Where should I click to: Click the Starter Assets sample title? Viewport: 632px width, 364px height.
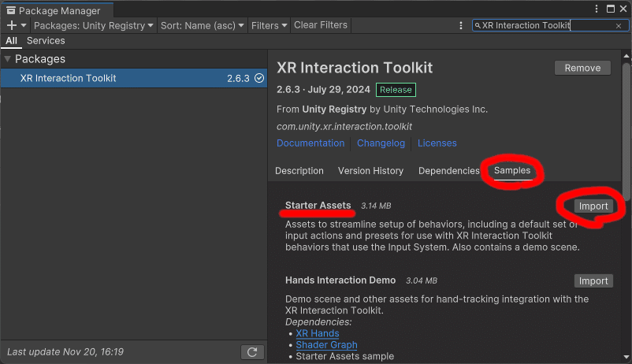[x=318, y=205]
